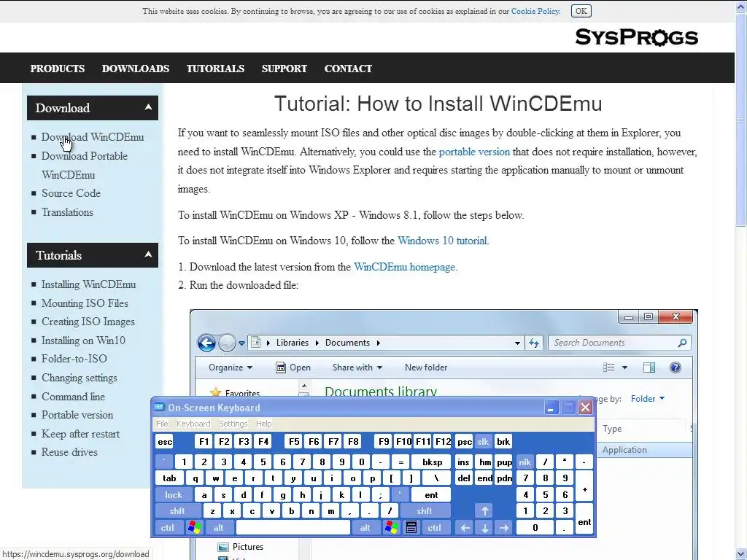Open the Help menu in On-Screen Keyboard
The image size is (747, 560).
(x=263, y=424)
